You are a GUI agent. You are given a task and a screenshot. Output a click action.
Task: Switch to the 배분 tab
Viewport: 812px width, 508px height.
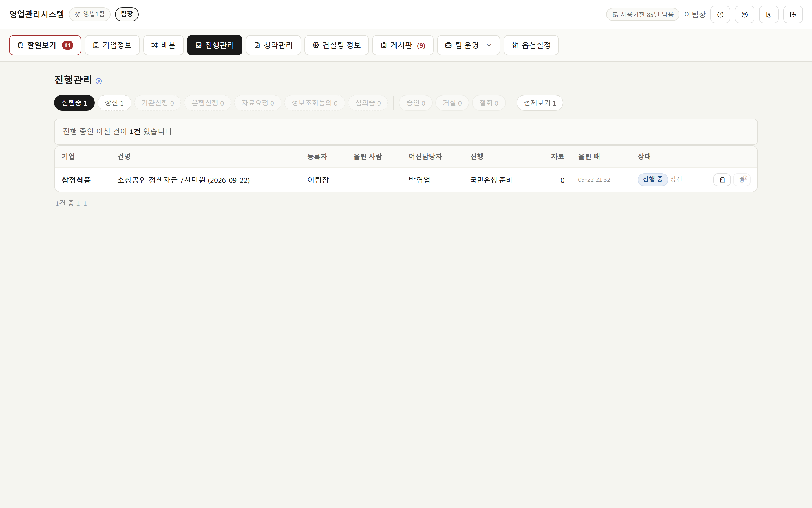coord(164,45)
